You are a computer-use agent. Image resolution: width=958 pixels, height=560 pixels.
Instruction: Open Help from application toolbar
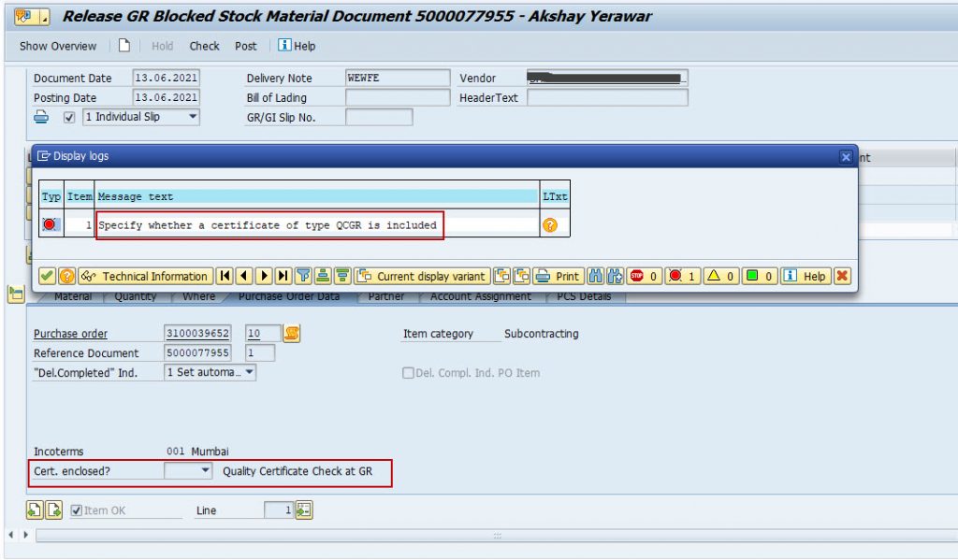point(297,46)
